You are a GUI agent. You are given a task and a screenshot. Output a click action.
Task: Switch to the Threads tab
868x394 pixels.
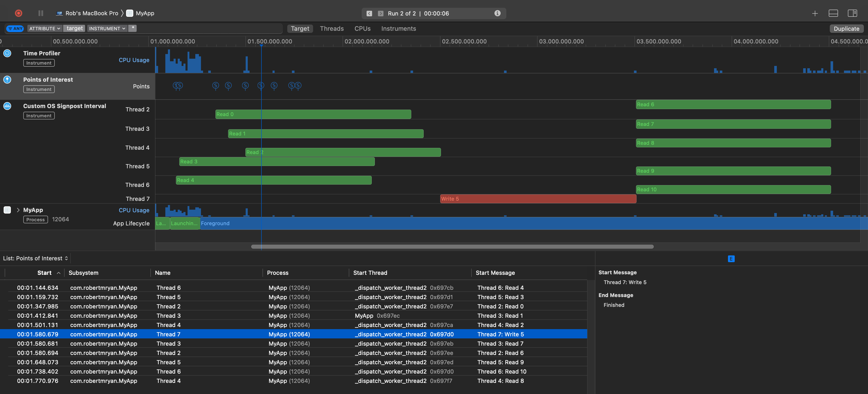point(331,29)
